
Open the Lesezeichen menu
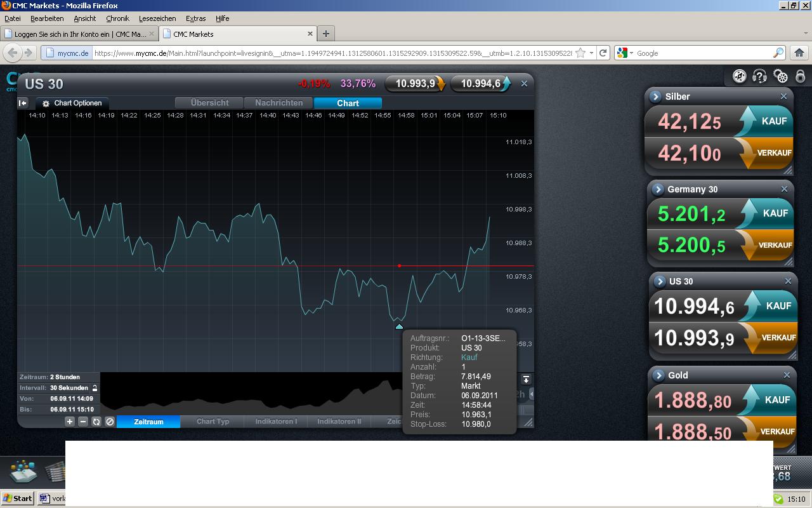(157, 18)
